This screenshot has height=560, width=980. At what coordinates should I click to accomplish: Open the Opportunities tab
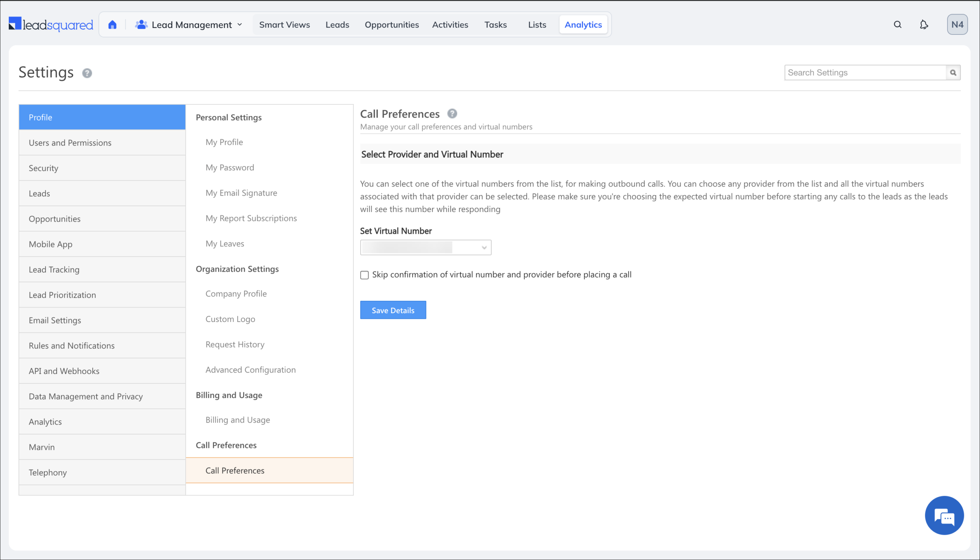click(x=392, y=24)
